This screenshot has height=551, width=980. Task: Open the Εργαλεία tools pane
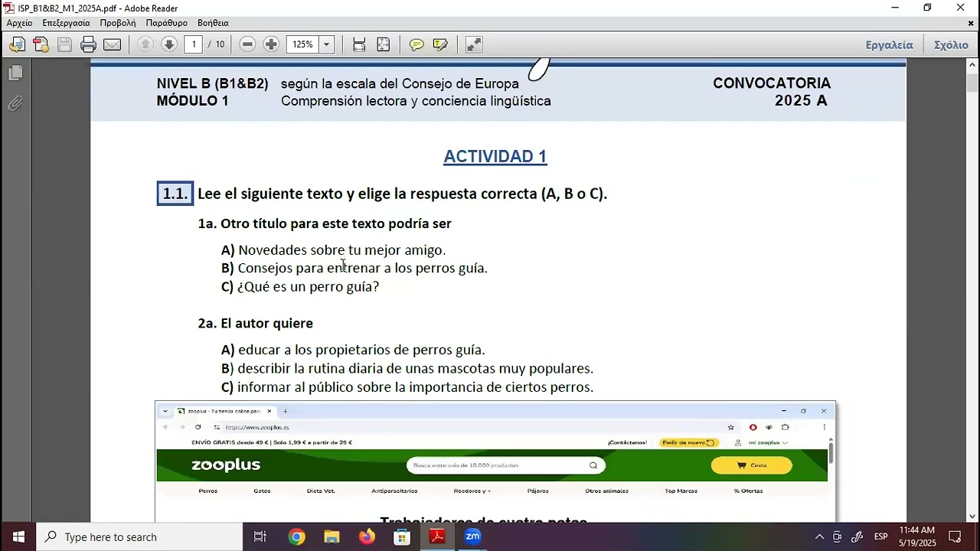coord(889,44)
